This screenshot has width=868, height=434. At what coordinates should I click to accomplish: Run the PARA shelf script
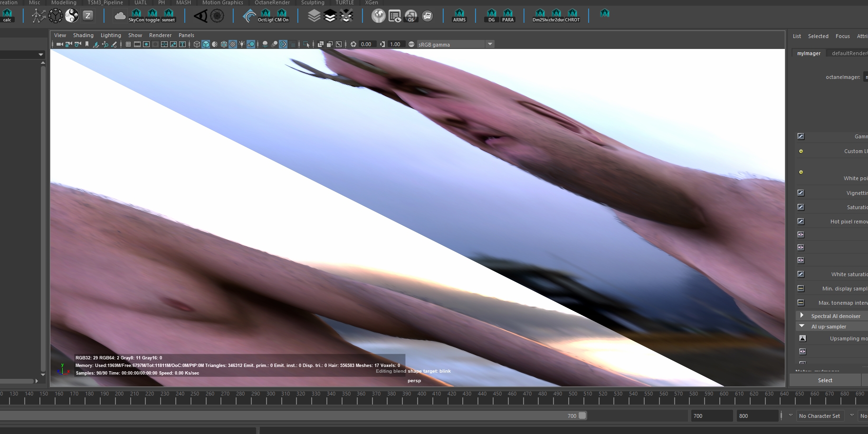click(x=508, y=16)
